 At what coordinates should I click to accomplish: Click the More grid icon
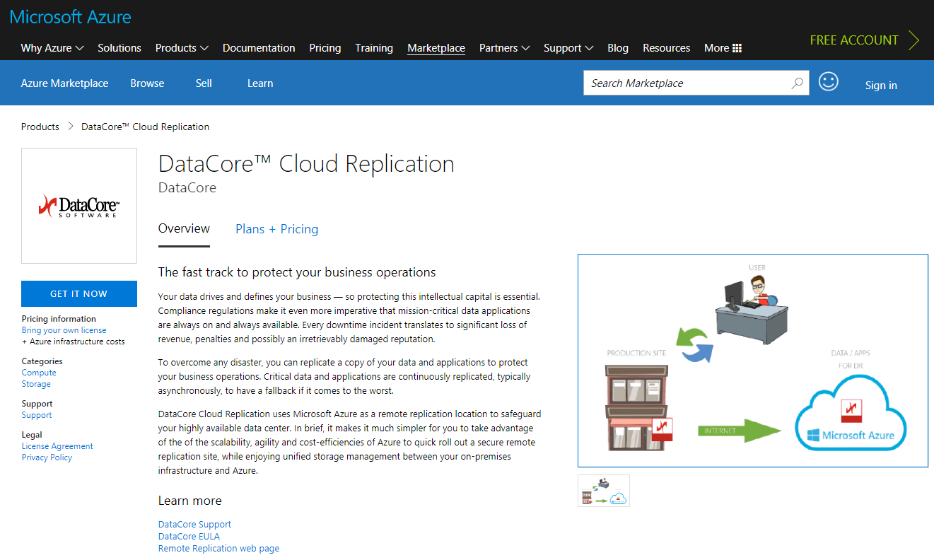737,48
